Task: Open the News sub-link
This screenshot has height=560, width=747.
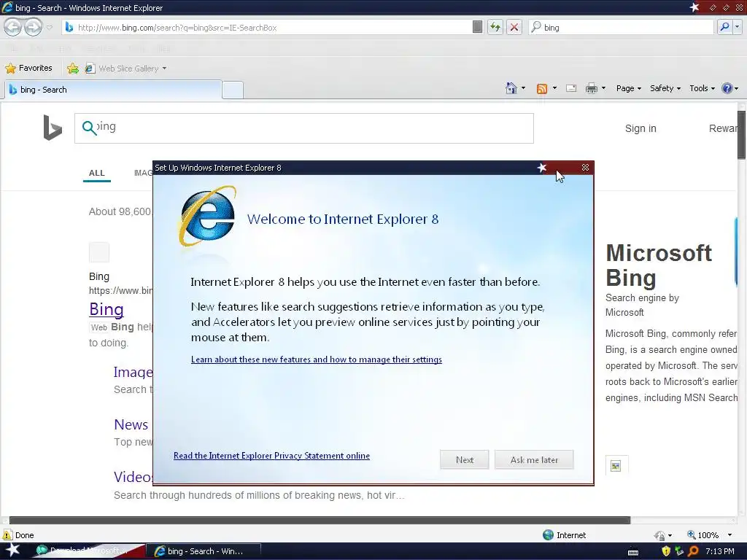Action: [131, 424]
